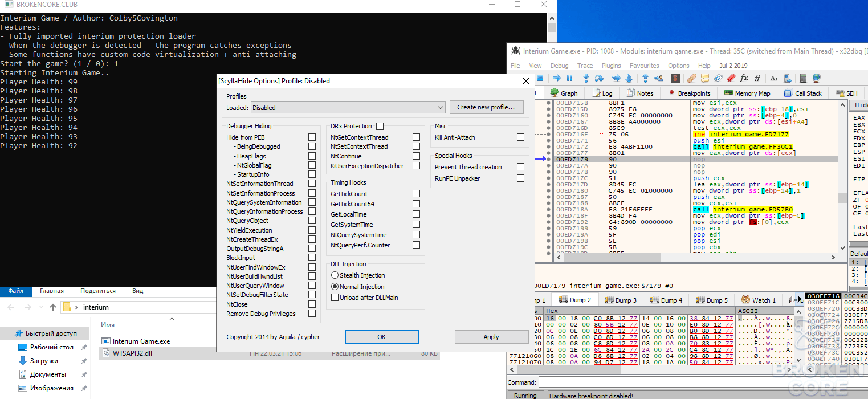
Task: Click the Trace Over toolbar icon
Action: [629, 78]
